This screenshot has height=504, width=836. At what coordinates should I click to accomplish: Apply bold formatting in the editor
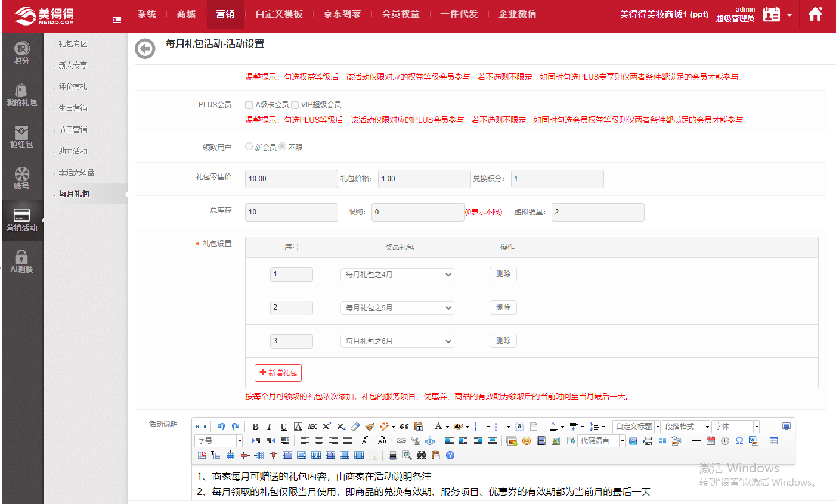click(255, 427)
